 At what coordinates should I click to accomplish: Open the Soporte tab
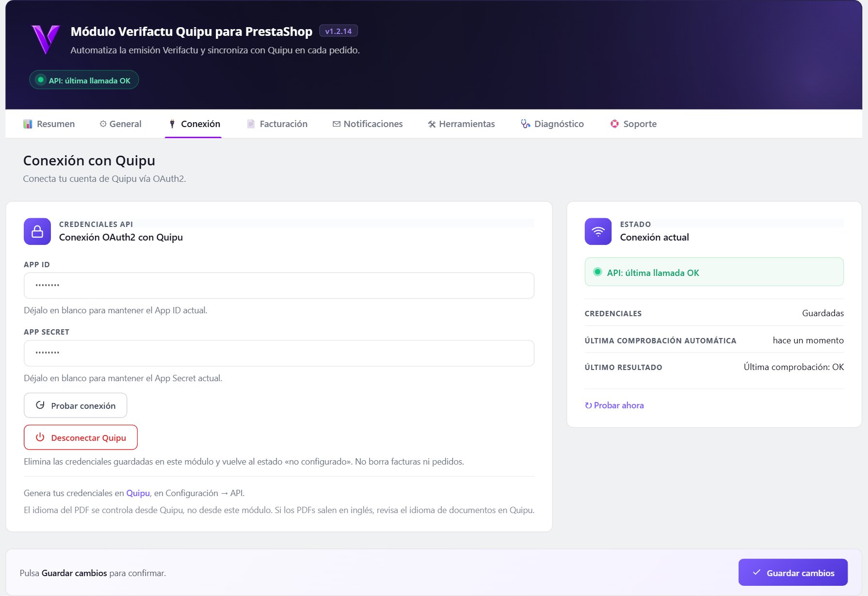point(633,124)
